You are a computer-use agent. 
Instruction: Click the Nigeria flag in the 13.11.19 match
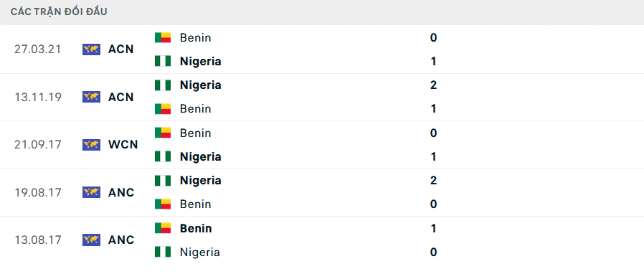coord(163,85)
